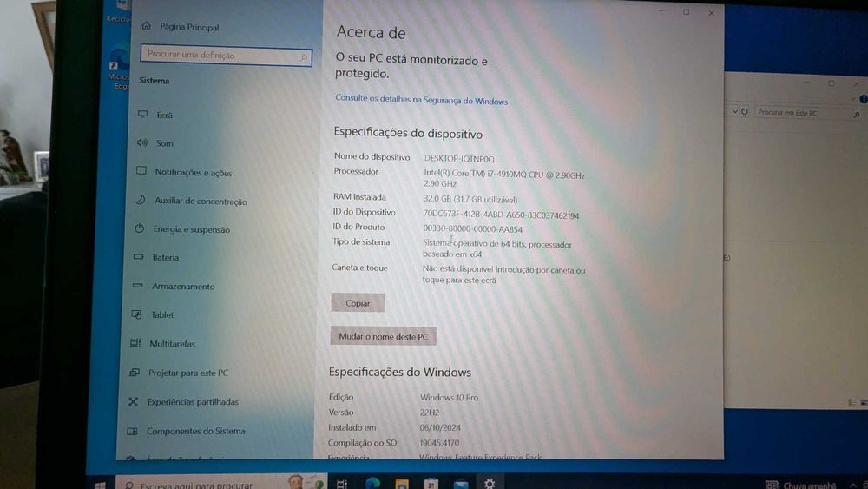
Task: Click the Auxiliar de concentração moon icon
Action: (x=141, y=200)
